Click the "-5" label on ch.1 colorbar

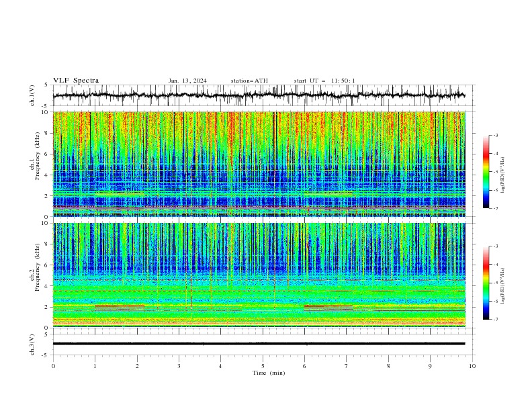496,172
